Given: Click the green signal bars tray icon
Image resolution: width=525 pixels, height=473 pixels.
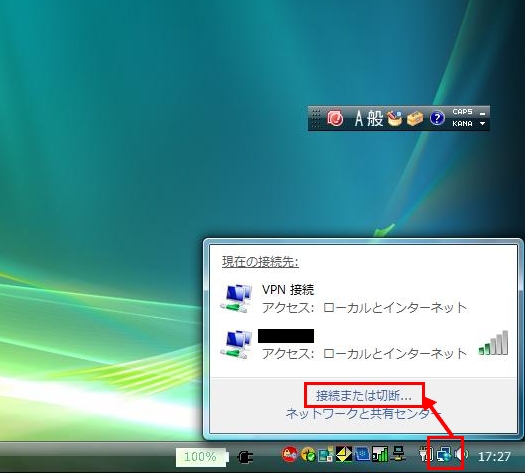Looking at the screenshot, I should pyautogui.click(x=380, y=455).
